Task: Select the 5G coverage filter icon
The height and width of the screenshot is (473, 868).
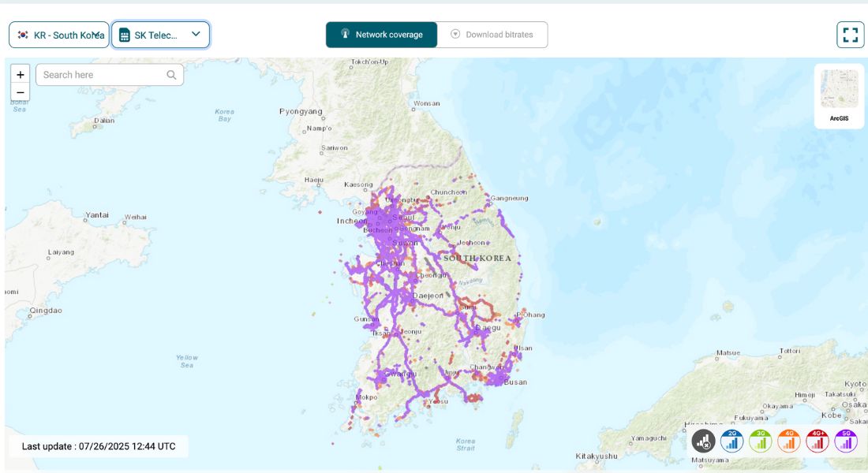Action: point(845,441)
